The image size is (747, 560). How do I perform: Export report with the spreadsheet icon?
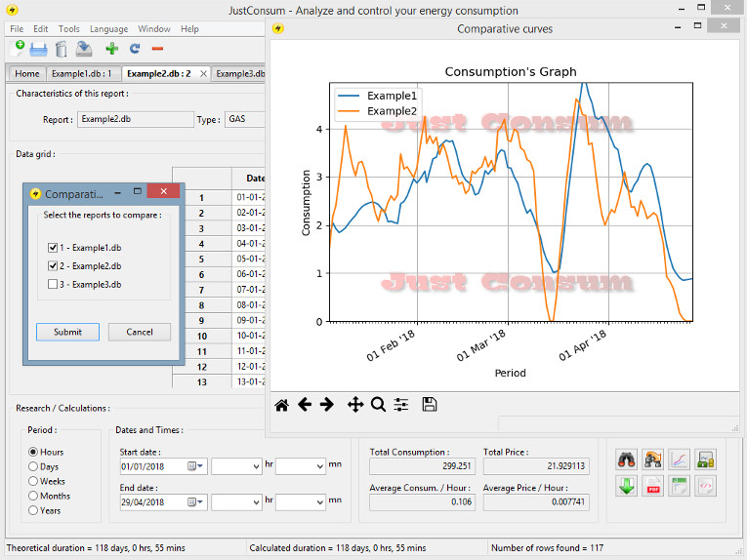679,486
